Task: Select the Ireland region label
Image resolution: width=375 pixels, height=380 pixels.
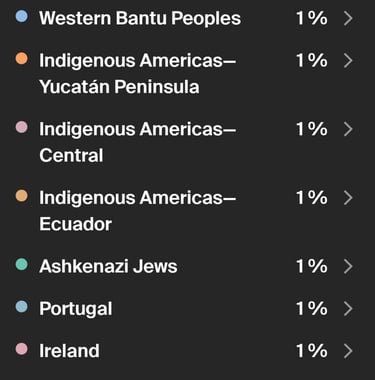Action: point(69,351)
